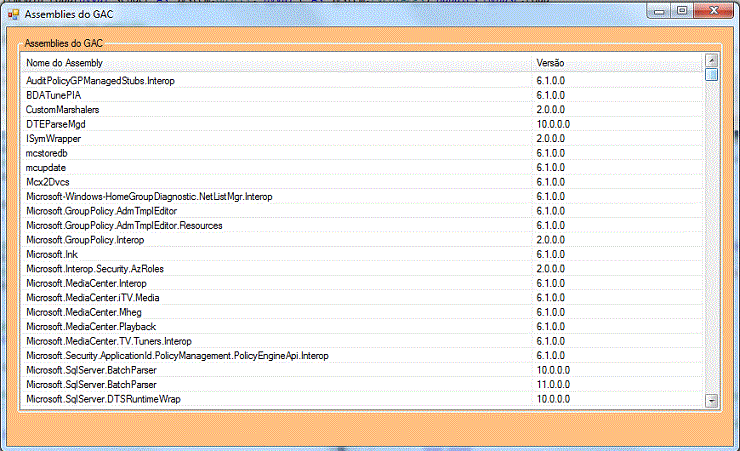Select the ISymWrapper assembly row

pyautogui.click(x=362, y=139)
